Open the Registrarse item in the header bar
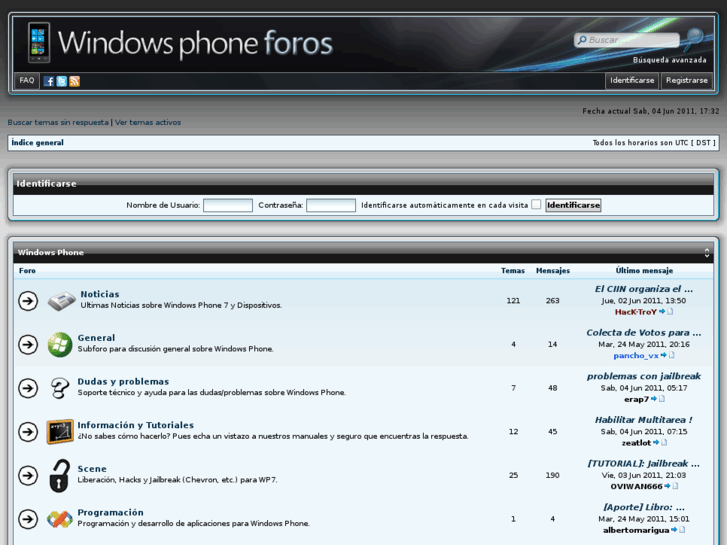Screen dimensions: 727x545 [687, 81]
